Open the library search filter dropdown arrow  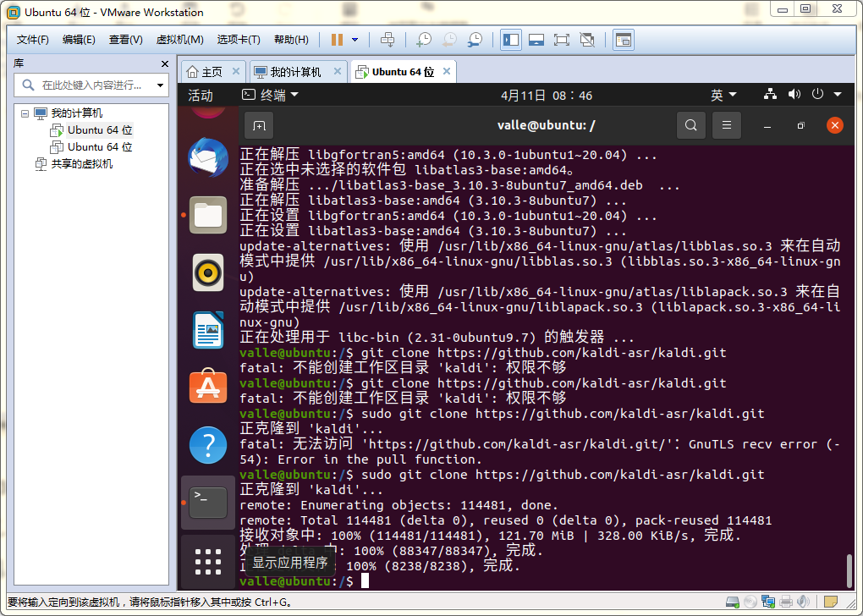pyautogui.click(x=160, y=85)
